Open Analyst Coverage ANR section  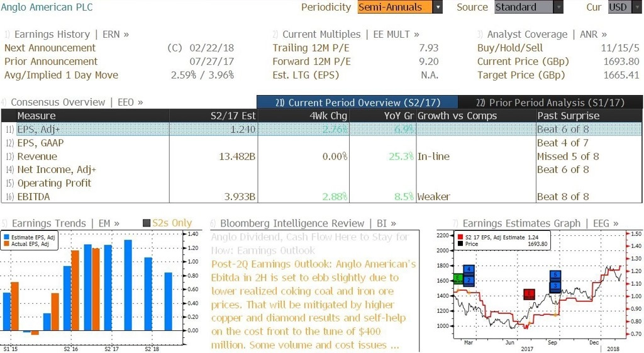pos(542,34)
